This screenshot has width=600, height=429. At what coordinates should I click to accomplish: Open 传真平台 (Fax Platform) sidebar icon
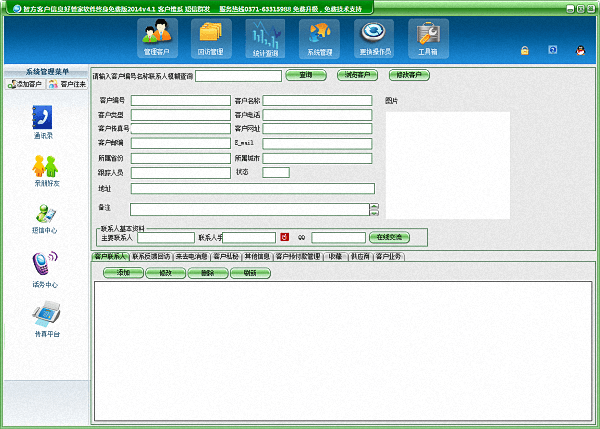45,321
